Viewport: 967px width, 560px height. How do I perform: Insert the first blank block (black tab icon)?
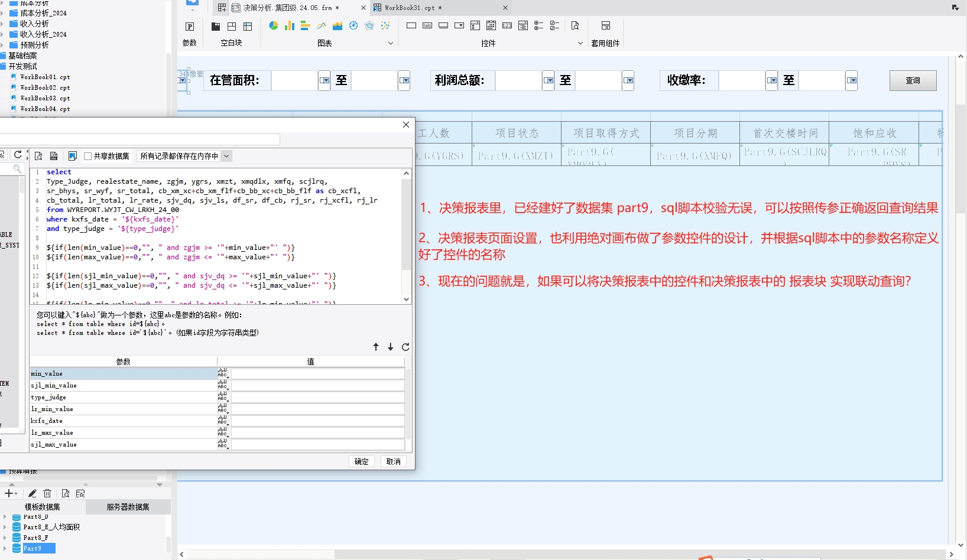tap(216, 27)
